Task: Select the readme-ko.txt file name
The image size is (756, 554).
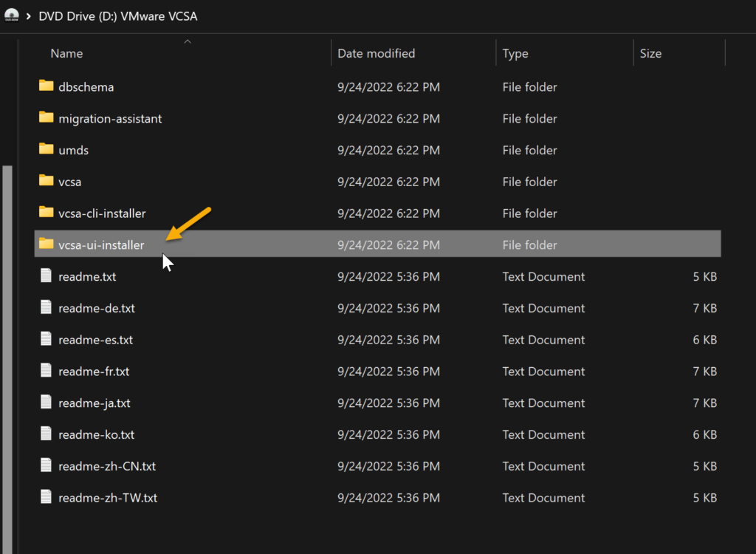Action: point(96,435)
